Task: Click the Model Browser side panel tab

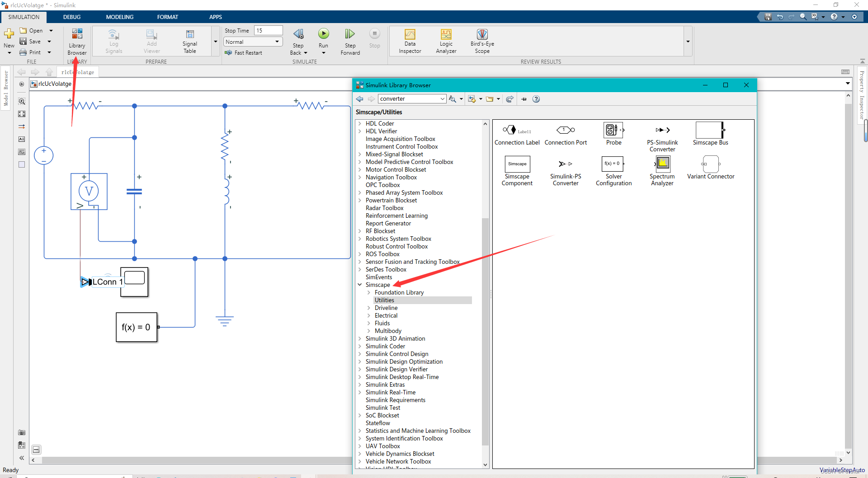Action: [6, 88]
